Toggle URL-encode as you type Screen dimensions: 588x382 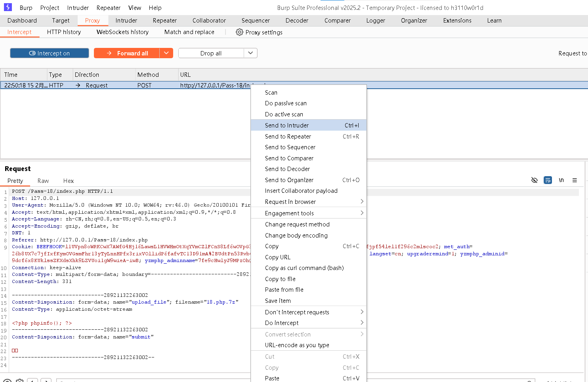tap(309, 345)
